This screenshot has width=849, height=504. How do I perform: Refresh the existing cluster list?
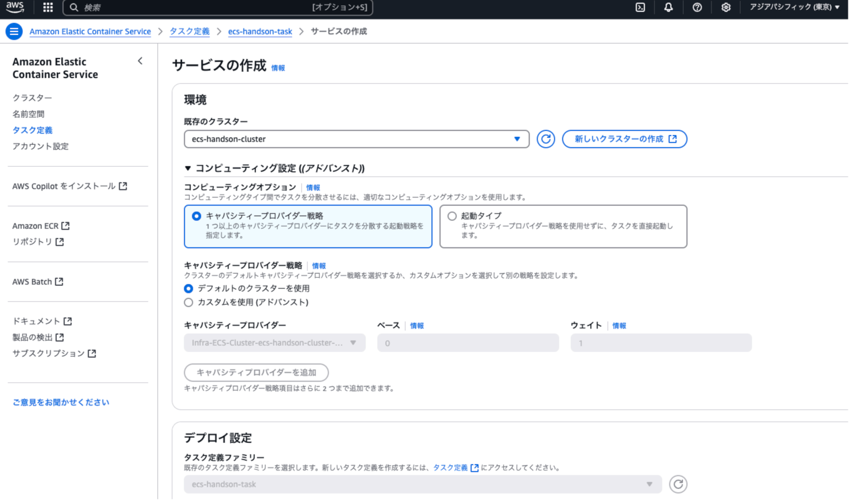click(545, 139)
